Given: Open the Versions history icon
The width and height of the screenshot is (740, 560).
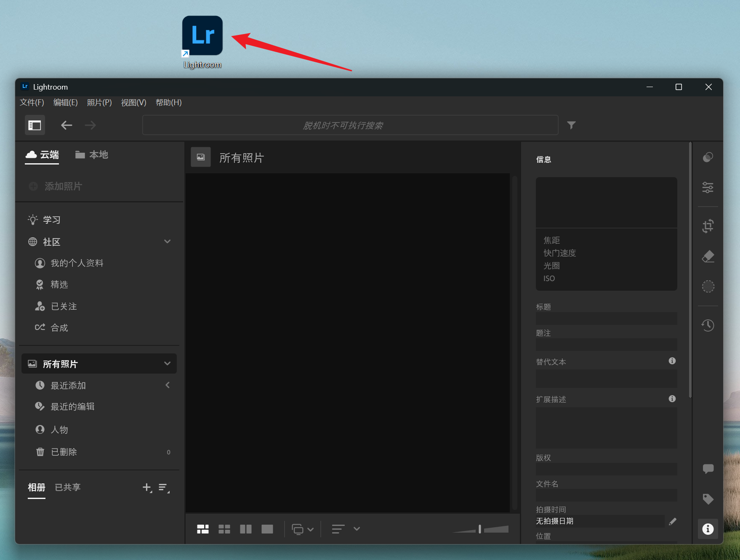Looking at the screenshot, I should 708,325.
